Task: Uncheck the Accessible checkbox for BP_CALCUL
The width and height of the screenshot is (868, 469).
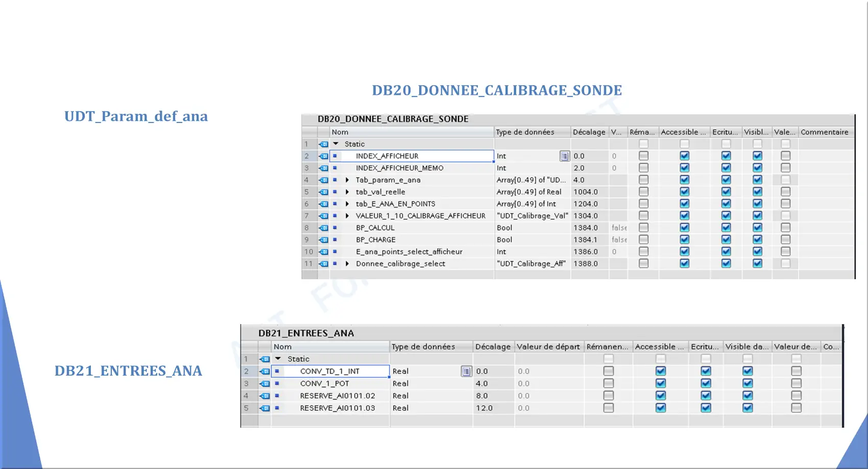Action: 685,228
